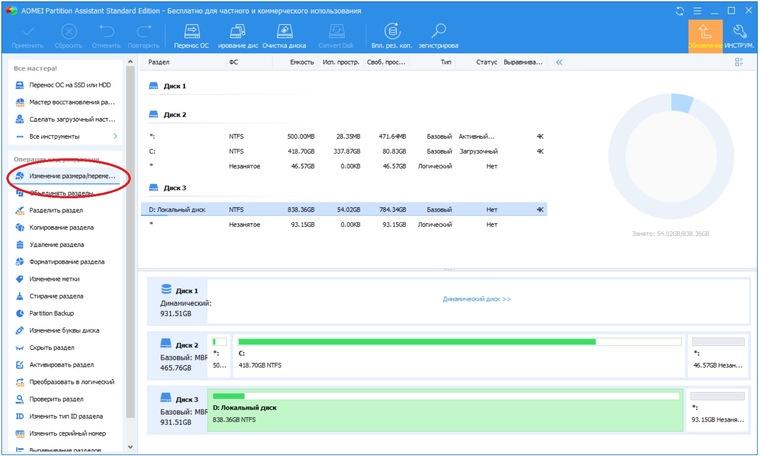Choose Форматирование раздела operation
The image size is (760, 456).
(60, 262)
